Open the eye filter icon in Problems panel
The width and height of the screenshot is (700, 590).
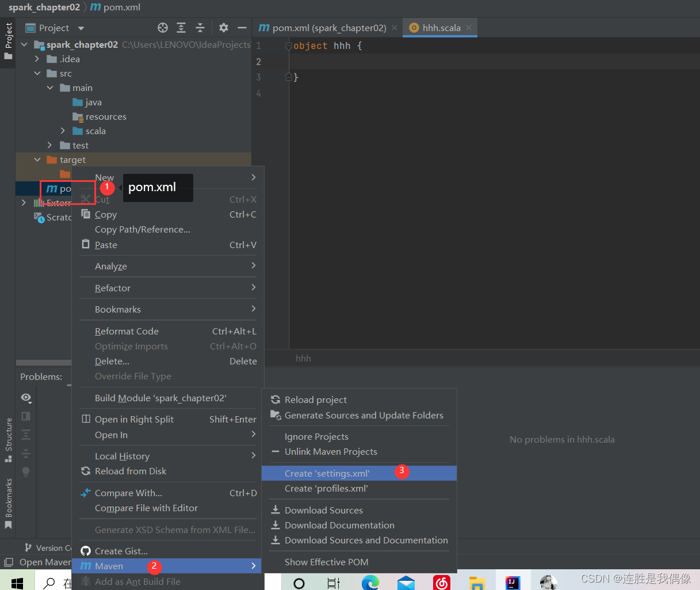coord(26,398)
